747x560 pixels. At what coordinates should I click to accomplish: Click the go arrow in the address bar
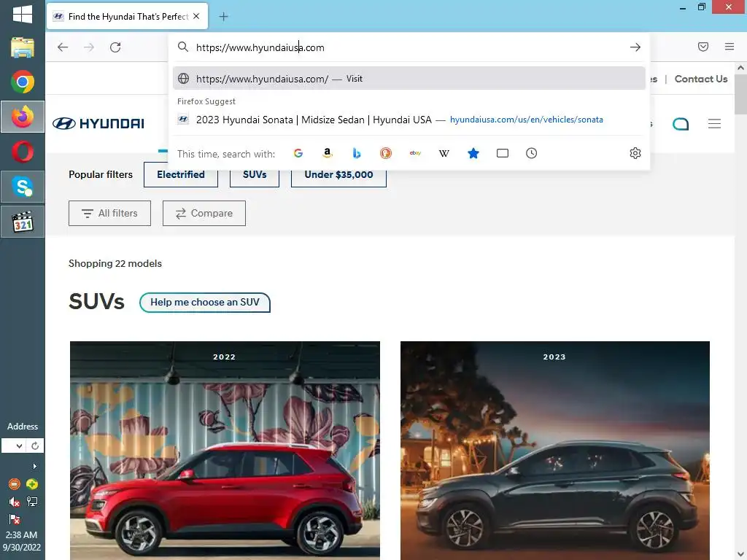coord(635,47)
